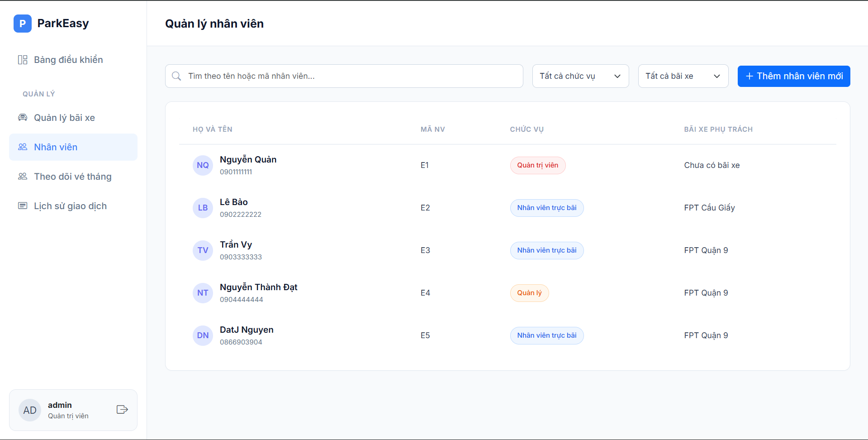Open Theo dõi vé tháng page

coord(72,177)
